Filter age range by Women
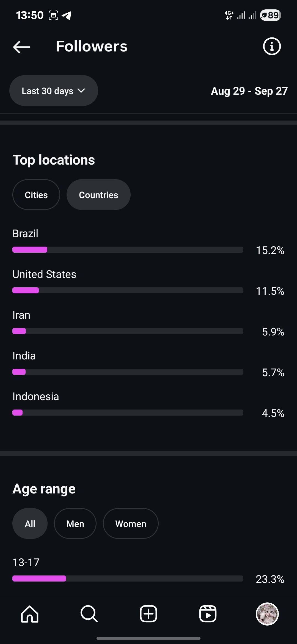This screenshot has height=644, width=297. coord(131,524)
